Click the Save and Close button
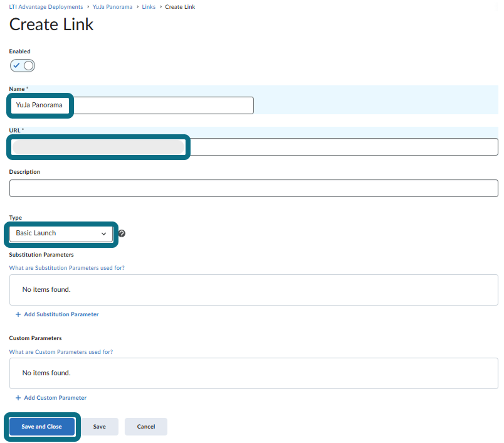The image size is (504, 443). coord(42,427)
